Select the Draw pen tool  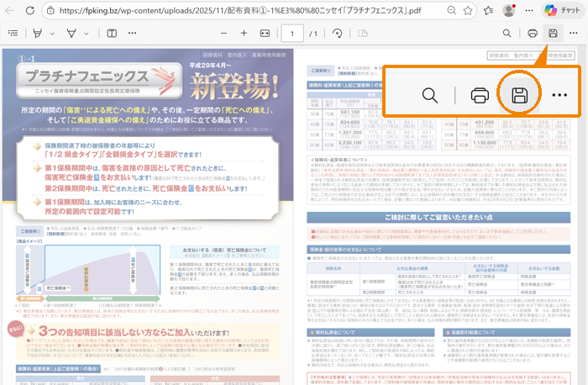tap(72, 34)
